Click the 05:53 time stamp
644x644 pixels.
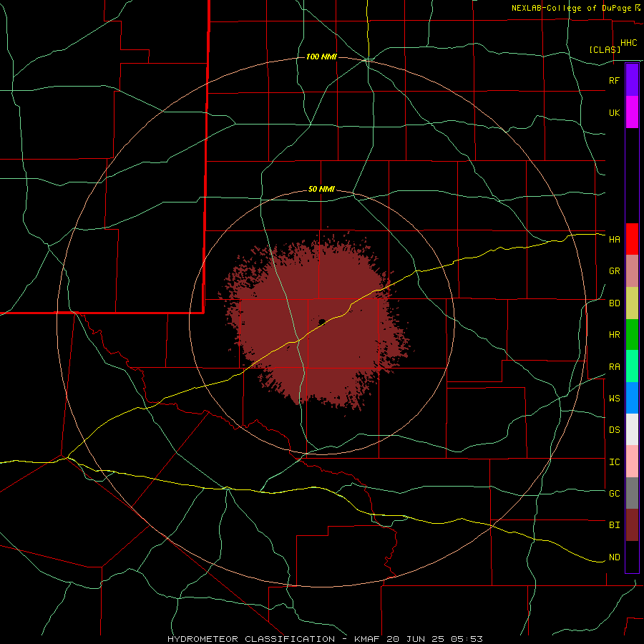click(x=466, y=639)
